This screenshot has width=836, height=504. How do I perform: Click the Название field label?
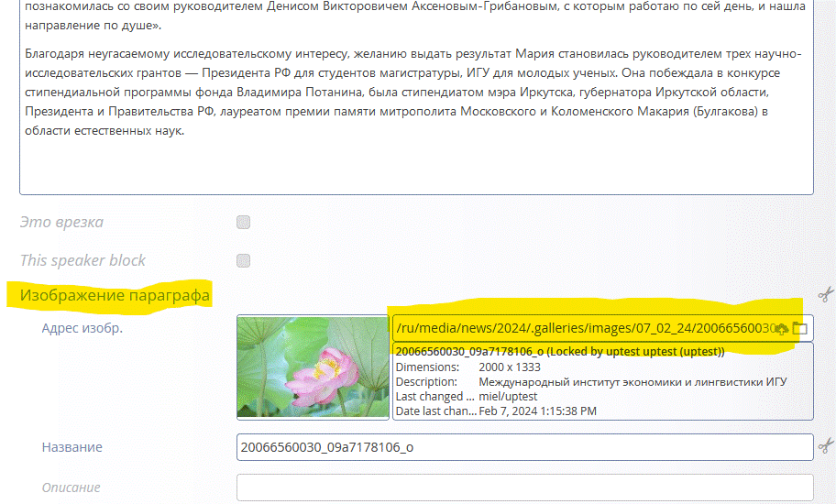pyautogui.click(x=72, y=447)
